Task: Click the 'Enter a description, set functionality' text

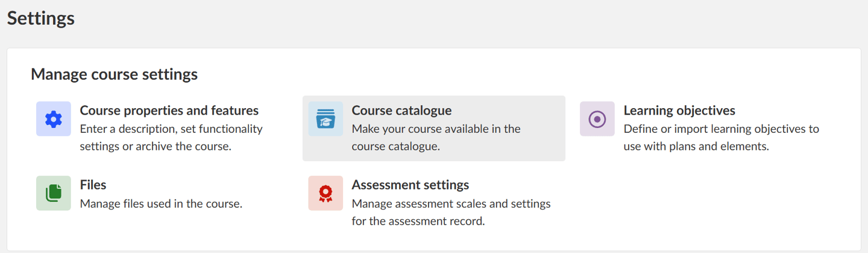Action: (171, 129)
